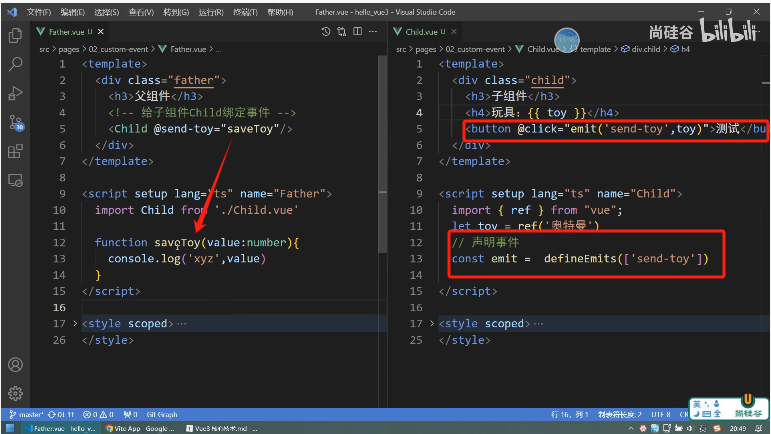The height and width of the screenshot is (434, 771).
Task: Click 'saveToy' function name on line 12
Action: [178, 242]
